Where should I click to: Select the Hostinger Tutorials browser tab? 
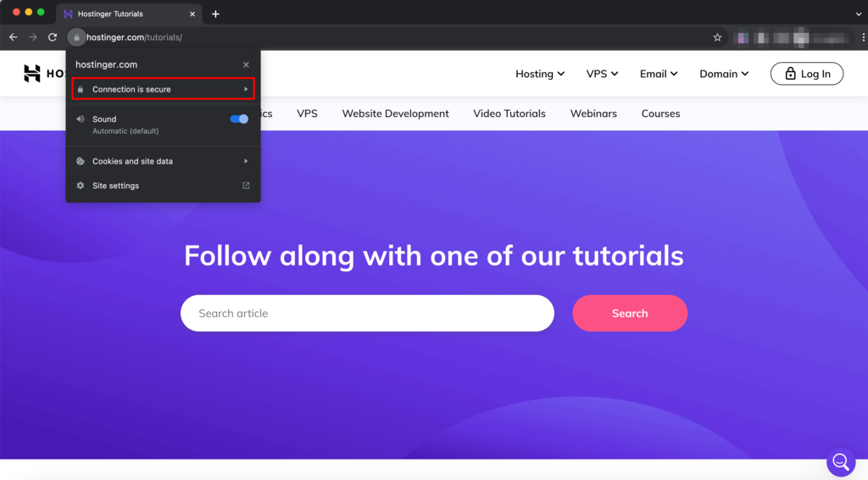pyautogui.click(x=129, y=14)
